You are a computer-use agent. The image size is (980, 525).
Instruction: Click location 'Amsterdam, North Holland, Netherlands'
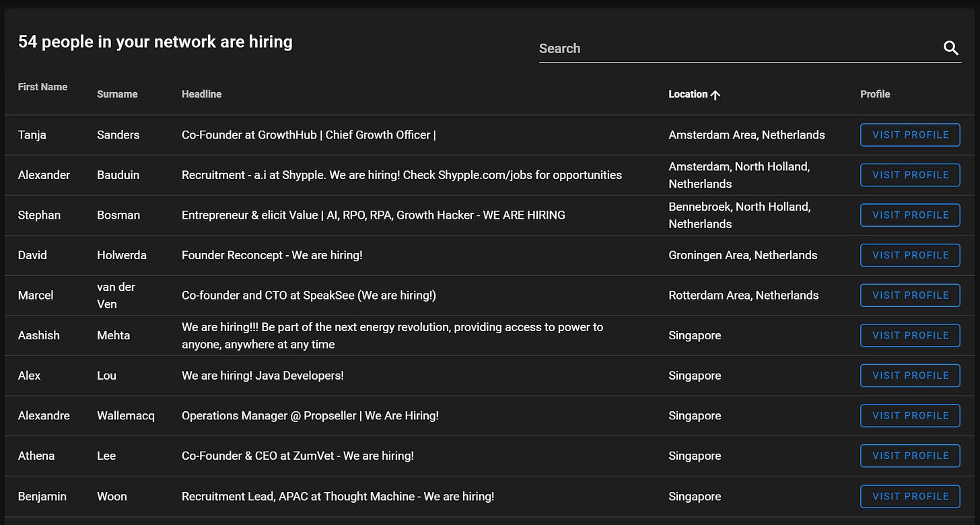click(739, 175)
